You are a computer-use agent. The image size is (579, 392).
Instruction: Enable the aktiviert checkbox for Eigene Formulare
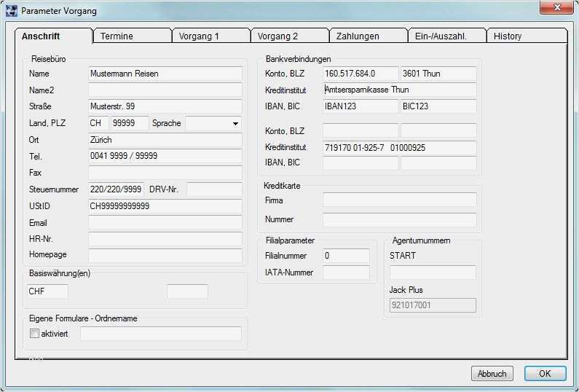[x=34, y=334]
